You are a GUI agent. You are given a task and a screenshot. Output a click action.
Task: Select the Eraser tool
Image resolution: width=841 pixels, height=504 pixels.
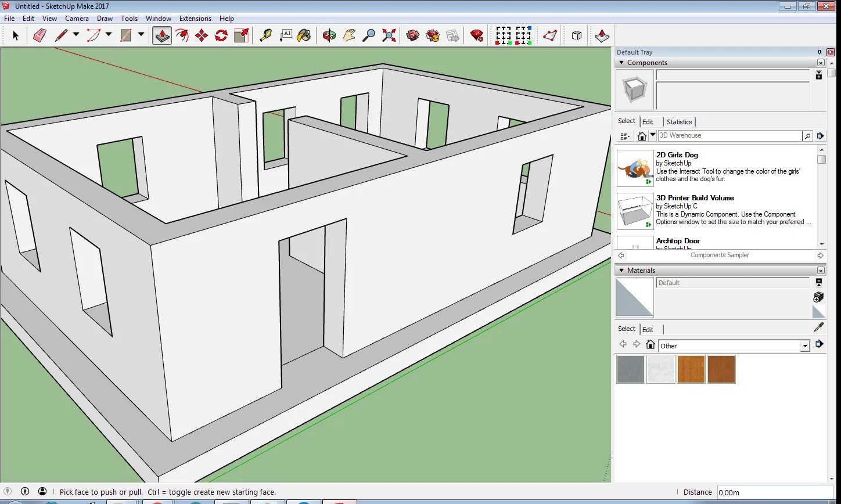coord(38,35)
